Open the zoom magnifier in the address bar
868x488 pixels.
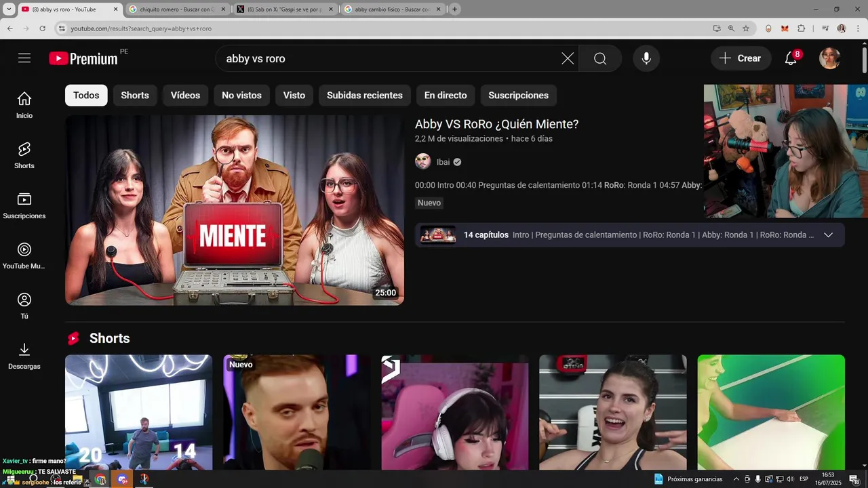click(x=731, y=28)
